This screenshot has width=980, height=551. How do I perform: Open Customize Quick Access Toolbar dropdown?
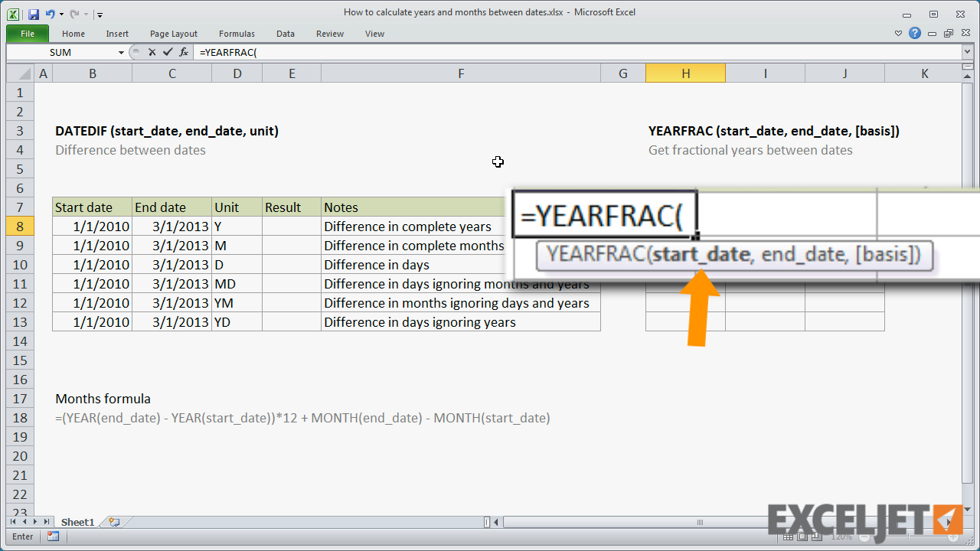click(100, 13)
